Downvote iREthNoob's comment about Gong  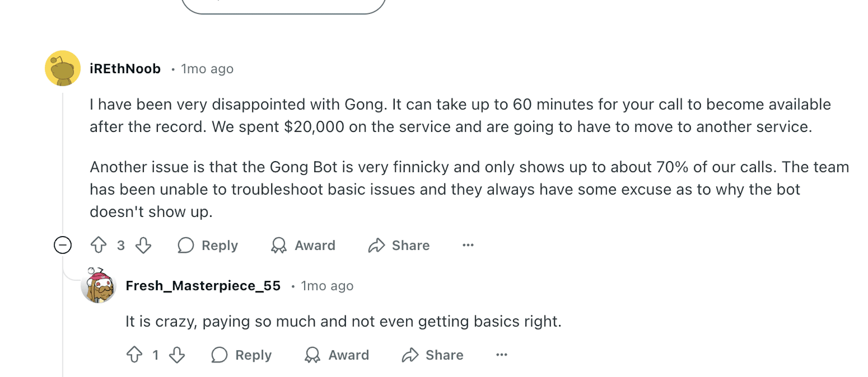[x=143, y=245]
